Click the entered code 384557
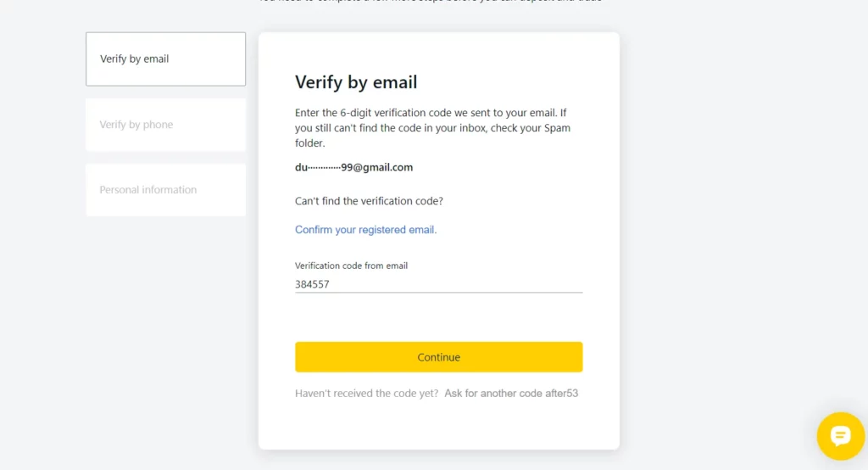Viewport: 868px width, 470px height. (312, 285)
